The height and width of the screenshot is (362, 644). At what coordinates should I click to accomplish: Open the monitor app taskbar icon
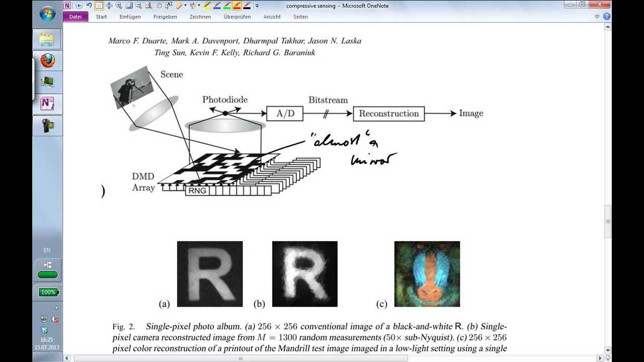pyautogui.click(x=47, y=82)
